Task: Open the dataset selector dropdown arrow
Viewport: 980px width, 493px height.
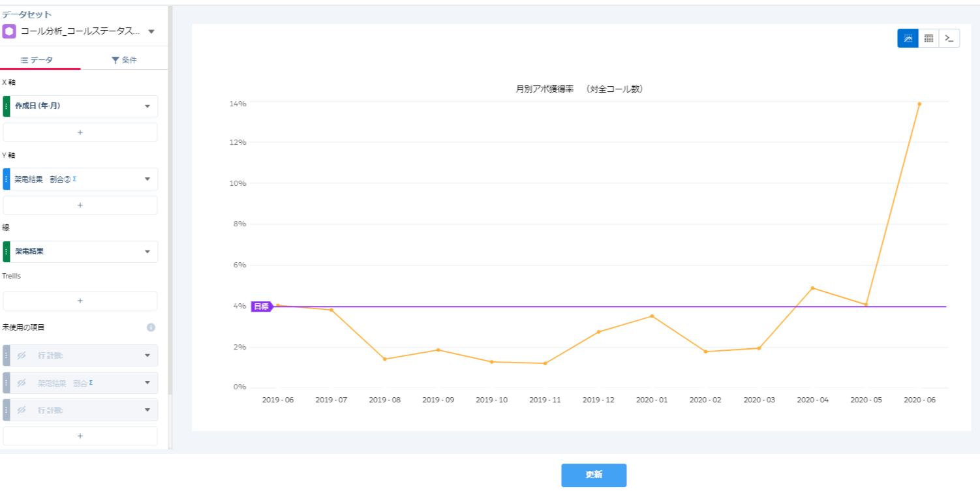Action: tap(151, 31)
